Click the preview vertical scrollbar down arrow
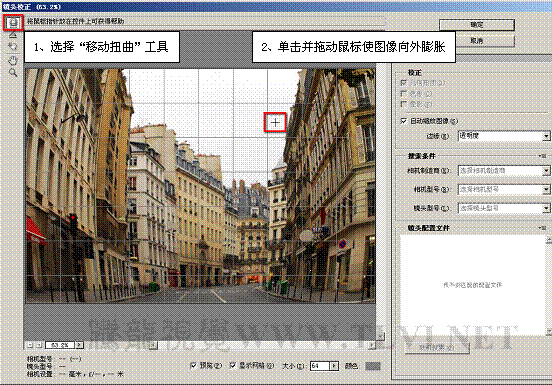This screenshot has width=552, height=385. click(381, 336)
